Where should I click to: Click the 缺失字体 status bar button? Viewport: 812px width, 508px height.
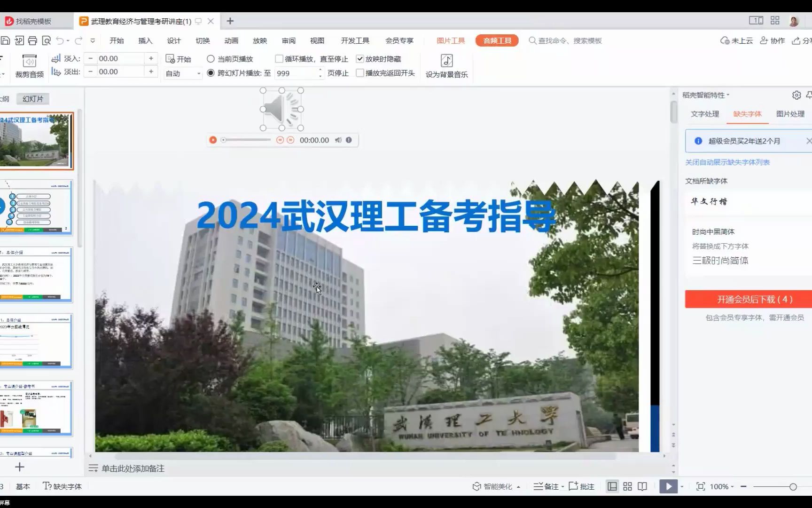click(62, 486)
